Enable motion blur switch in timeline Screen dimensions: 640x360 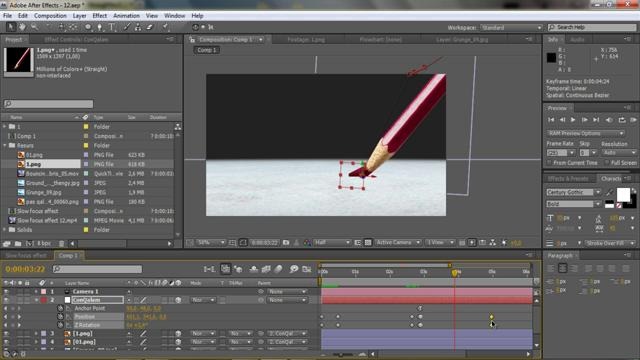[x=278, y=269]
